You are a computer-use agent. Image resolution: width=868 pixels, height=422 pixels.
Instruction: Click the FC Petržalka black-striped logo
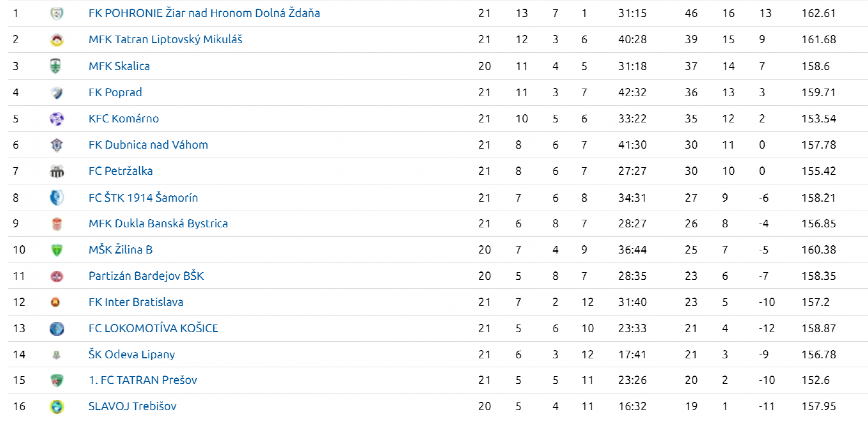click(57, 171)
